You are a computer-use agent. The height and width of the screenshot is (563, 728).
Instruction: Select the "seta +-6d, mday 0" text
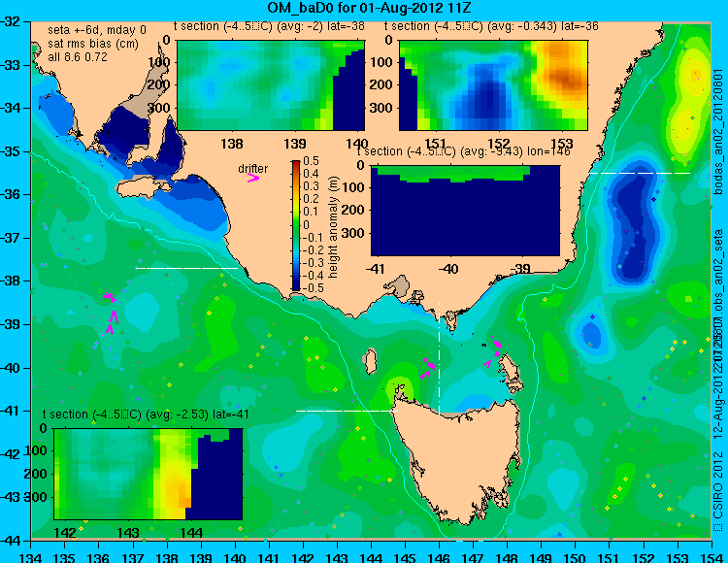[x=97, y=30]
